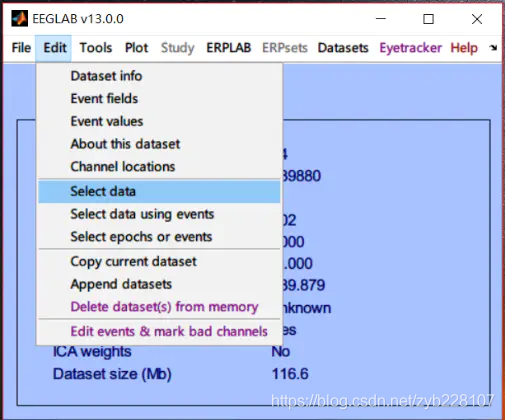Image resolution: width=505 pixels, height=420 pixels.
Task: Open the Plot menu
Action: (x=136, y=48)
